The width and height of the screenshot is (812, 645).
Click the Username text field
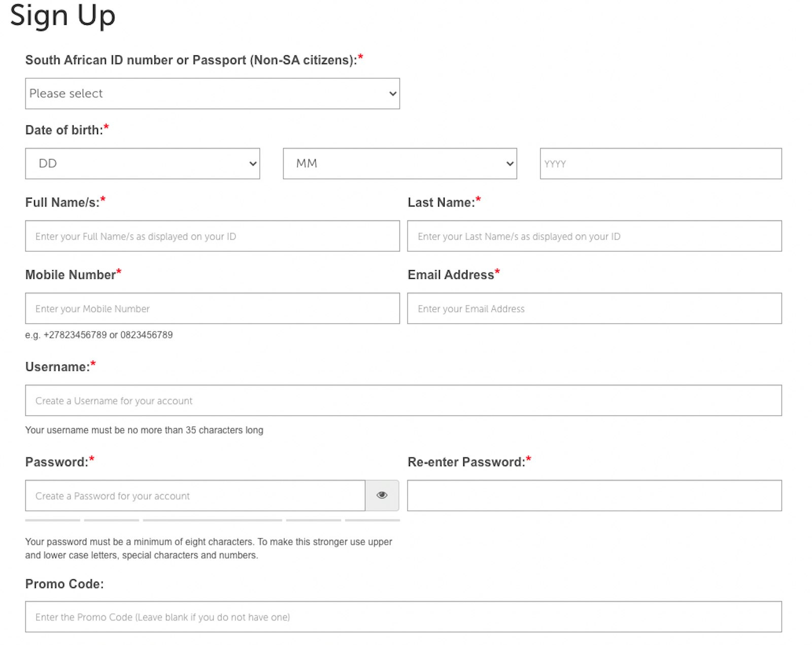(x=403, y=400)
